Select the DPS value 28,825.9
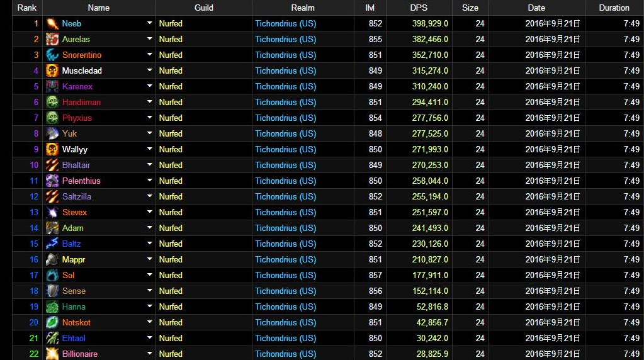 [x=432, y=354]
